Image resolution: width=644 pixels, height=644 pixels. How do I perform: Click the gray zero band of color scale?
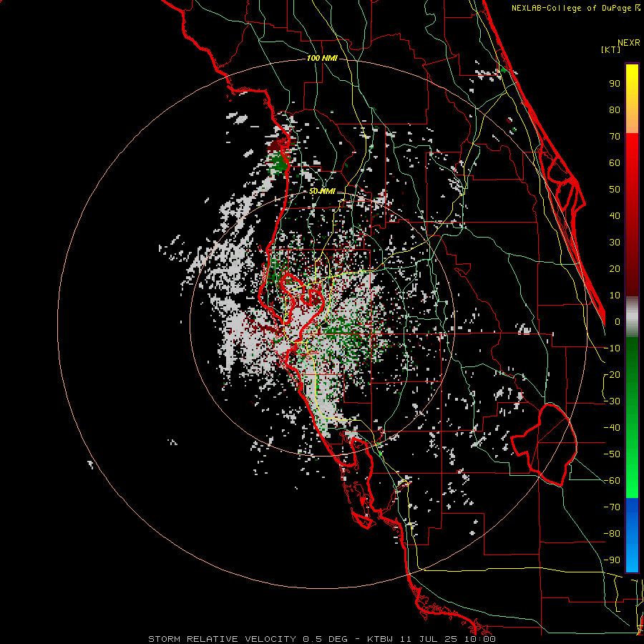pyautogui.click(x=632, y=317)
